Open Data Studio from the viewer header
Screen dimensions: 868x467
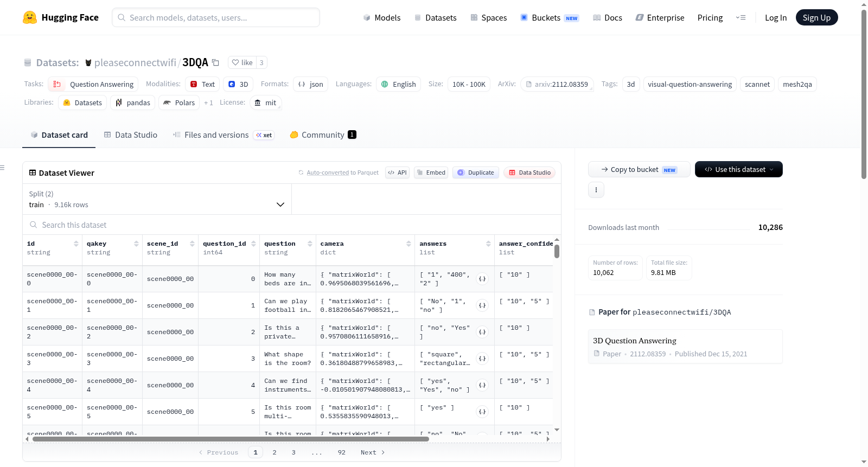click(529, 172)
